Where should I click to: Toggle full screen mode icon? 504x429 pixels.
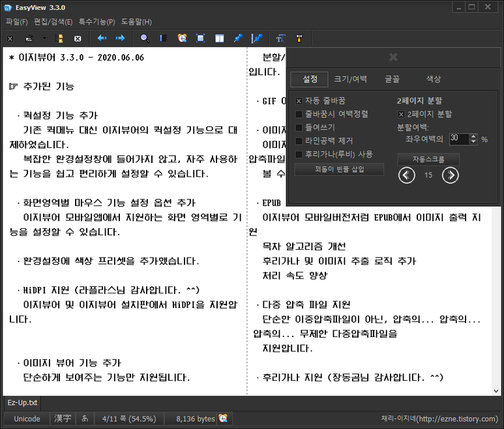pos(201,38)
